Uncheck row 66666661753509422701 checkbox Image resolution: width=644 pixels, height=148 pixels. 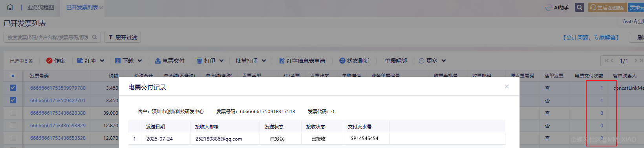(13, 100)
